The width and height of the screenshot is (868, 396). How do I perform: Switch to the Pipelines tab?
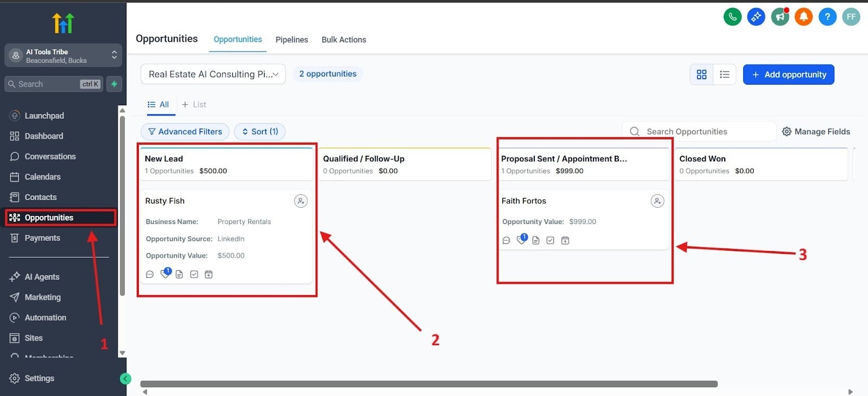(x=291, y=40)
